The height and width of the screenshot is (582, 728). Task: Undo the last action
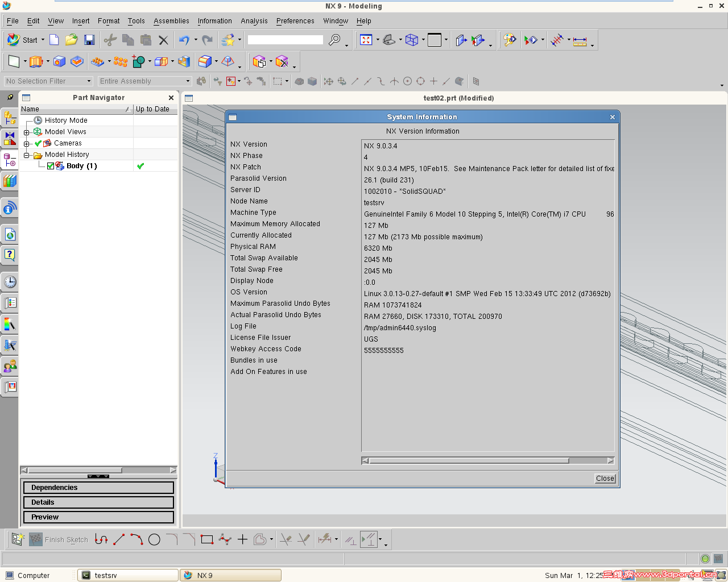[184, 40]
